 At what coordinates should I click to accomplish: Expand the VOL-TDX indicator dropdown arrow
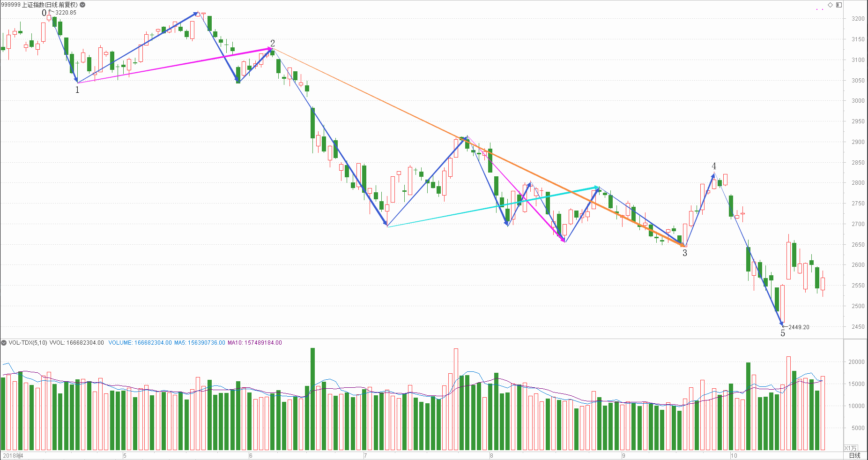pos(4,343)
